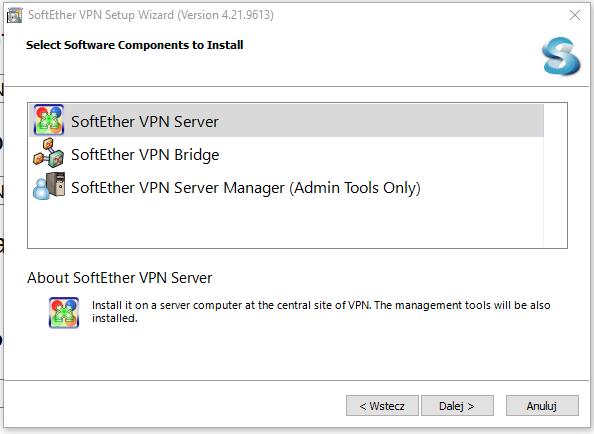Image resolution: width=594 pixels, height=434 pixels.
Task: Click the Select Software Components to Install heading
Action: pyautogui.click(x=134, y=45)
